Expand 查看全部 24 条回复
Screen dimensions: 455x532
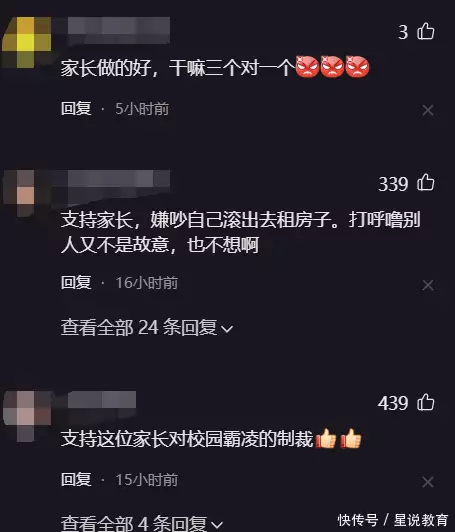147,327
